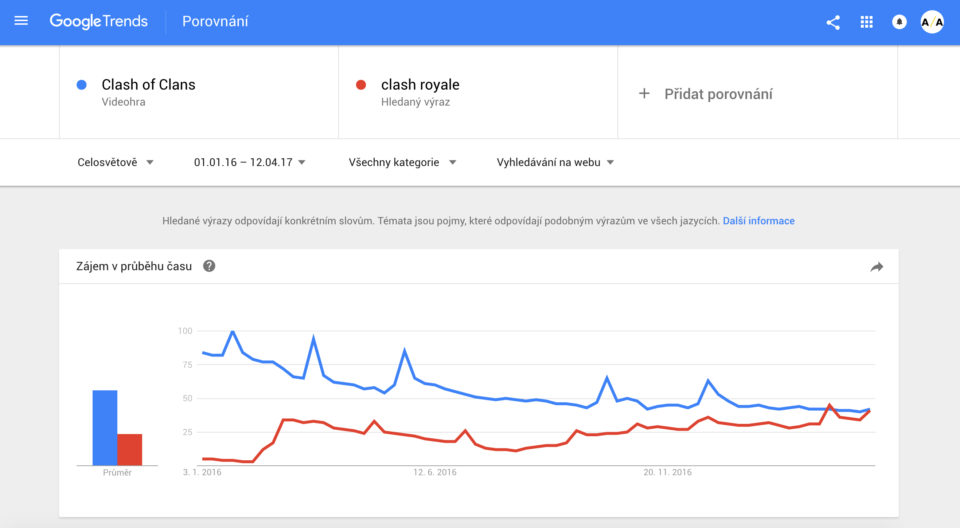Screen dimensions: 960x528
Task: Open the hamburger navigation menu
Action: pos(21,21)
